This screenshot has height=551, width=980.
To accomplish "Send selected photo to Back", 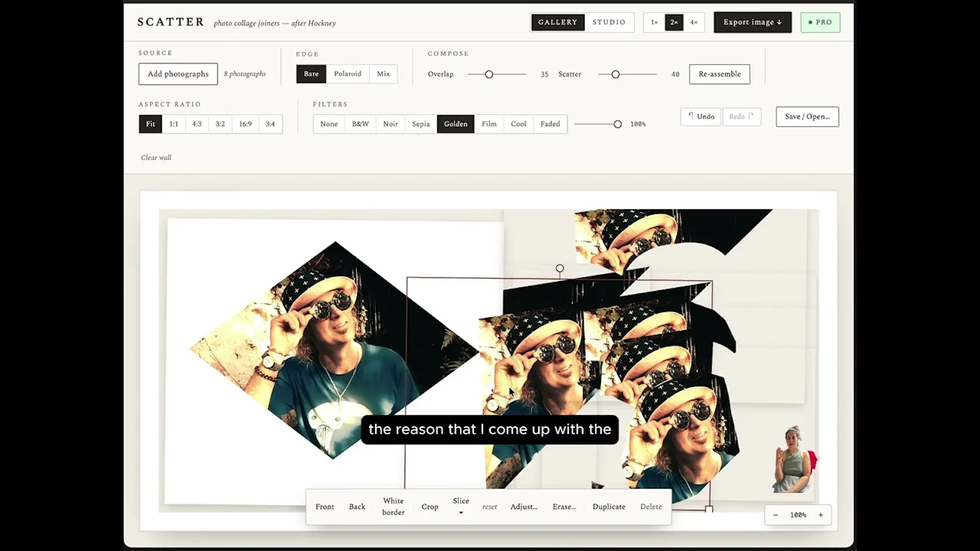I will coord(357,507).
